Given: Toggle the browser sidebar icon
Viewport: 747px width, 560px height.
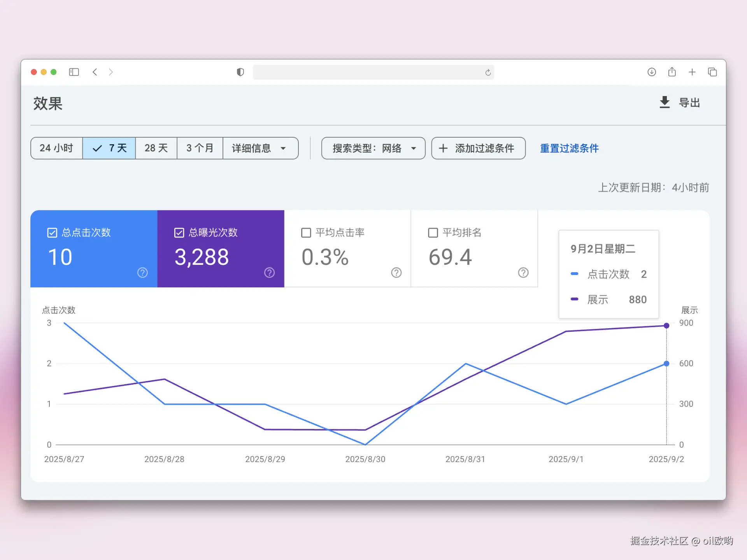Looking at the screenshot, I should click(x=74, y=72).
